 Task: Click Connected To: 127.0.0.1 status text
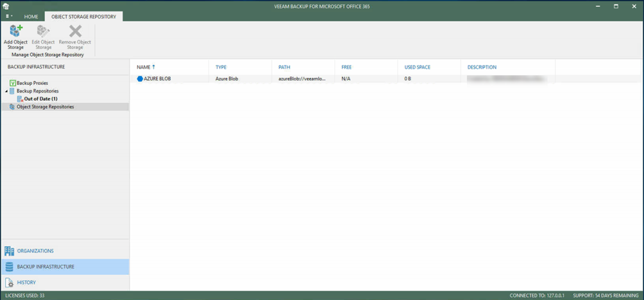(x=536, y=296)
